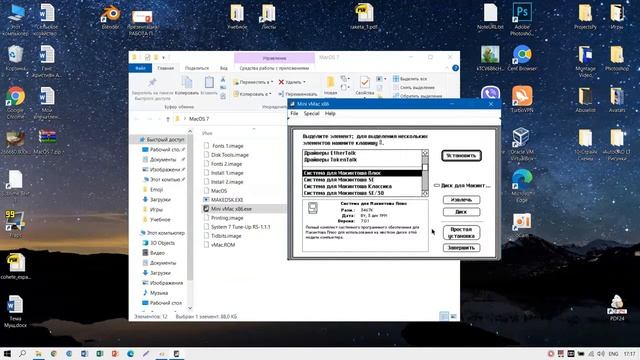640x360 pixels.
Task: Click the Завершить button in the installer
Action: 461,248
